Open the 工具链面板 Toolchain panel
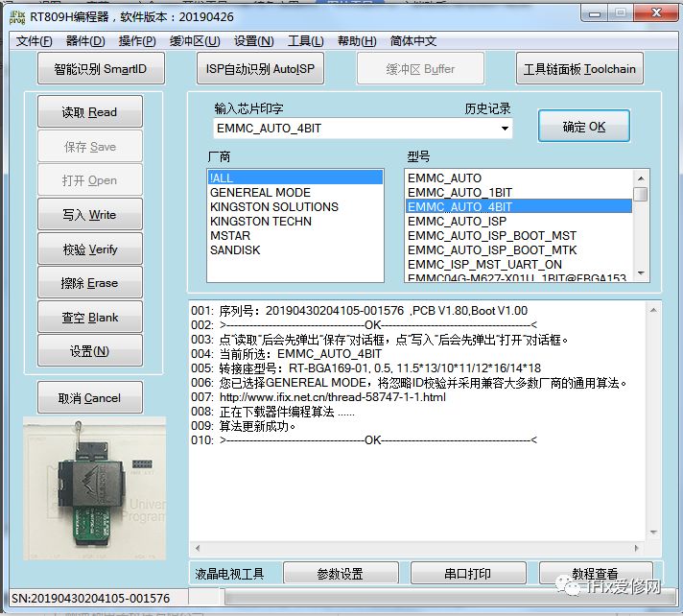 (x=579, y=69)
